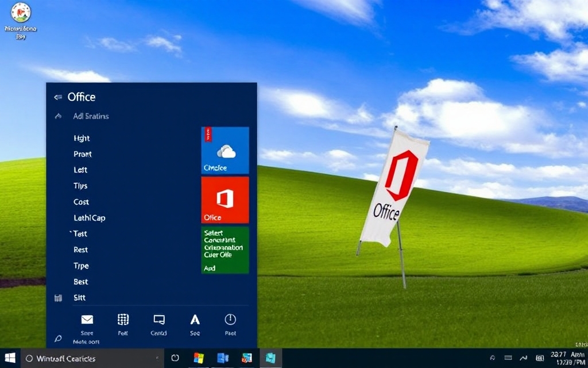Open the 'Tiys' list entry
Viewport: 588px width, 368px height.
click(80, 186)
